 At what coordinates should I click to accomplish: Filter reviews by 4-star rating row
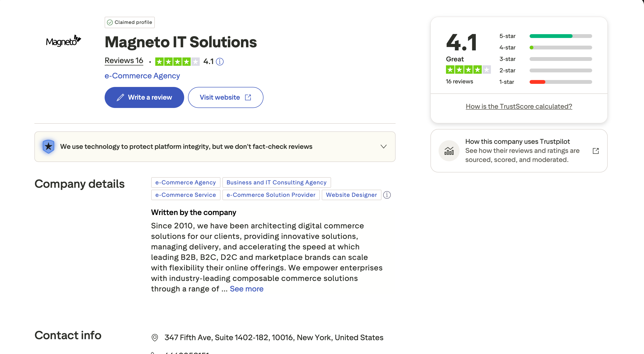pyautogui.click(x=546, y=48)
